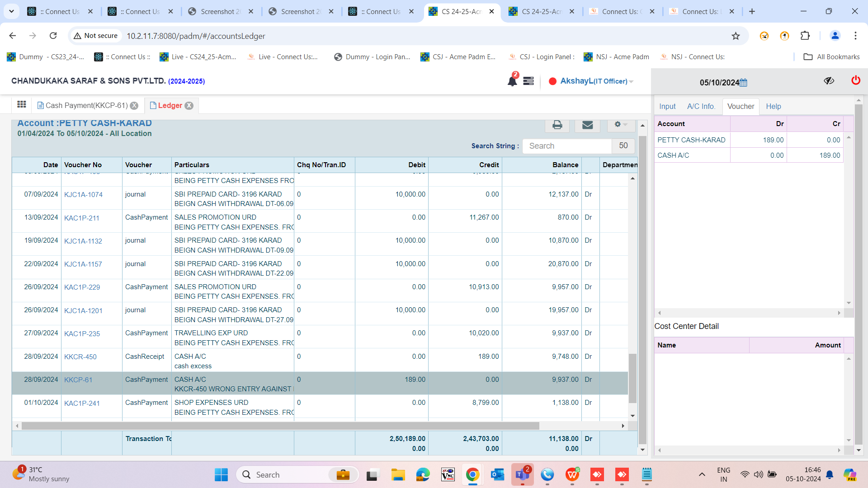This screenshot has height=488, width=868.
Task: Open the A/C Info. tab
Action: (701, 107)
